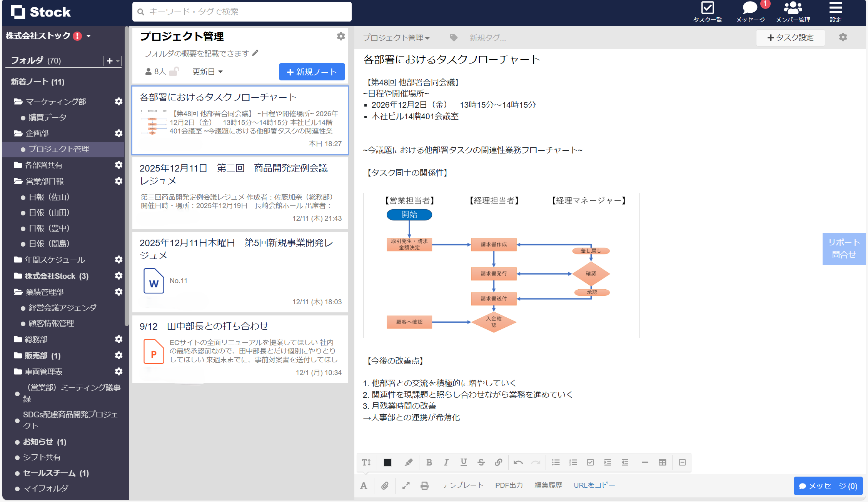Copy the note URL via URLをコピー

pyautogui.click(x=594, y=485)
